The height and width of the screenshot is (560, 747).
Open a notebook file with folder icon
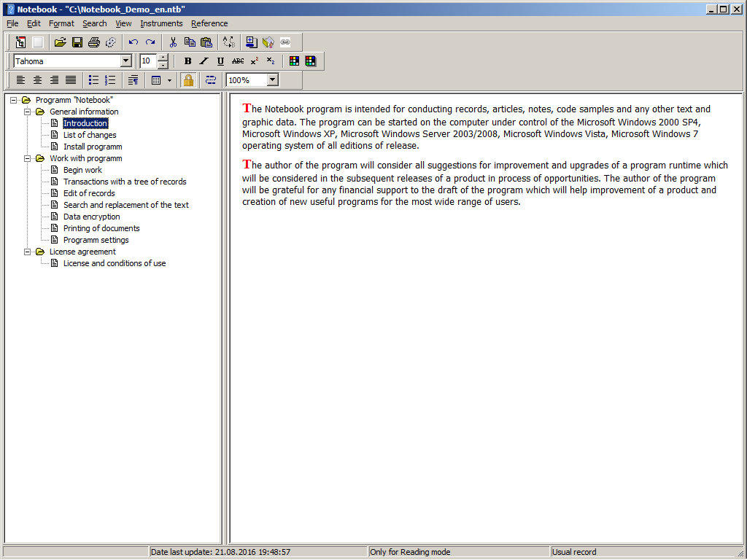pos(60,42)
